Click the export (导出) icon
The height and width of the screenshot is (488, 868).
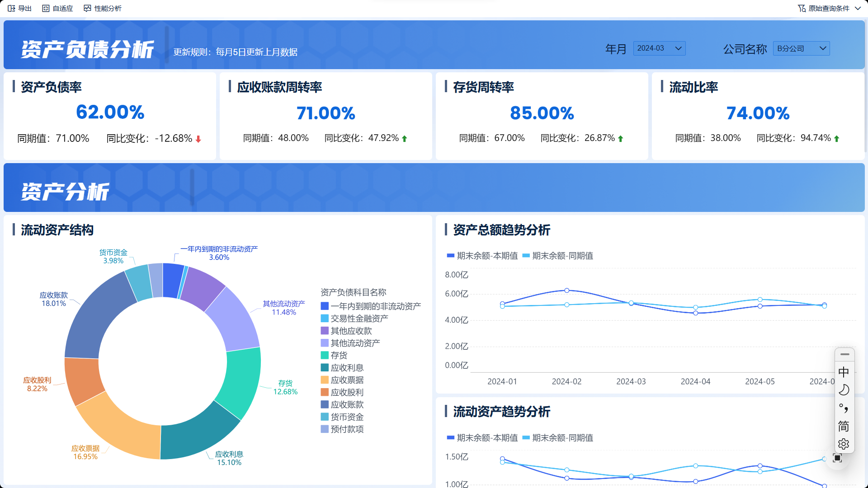pyautogui.click(x=11, y=8)
